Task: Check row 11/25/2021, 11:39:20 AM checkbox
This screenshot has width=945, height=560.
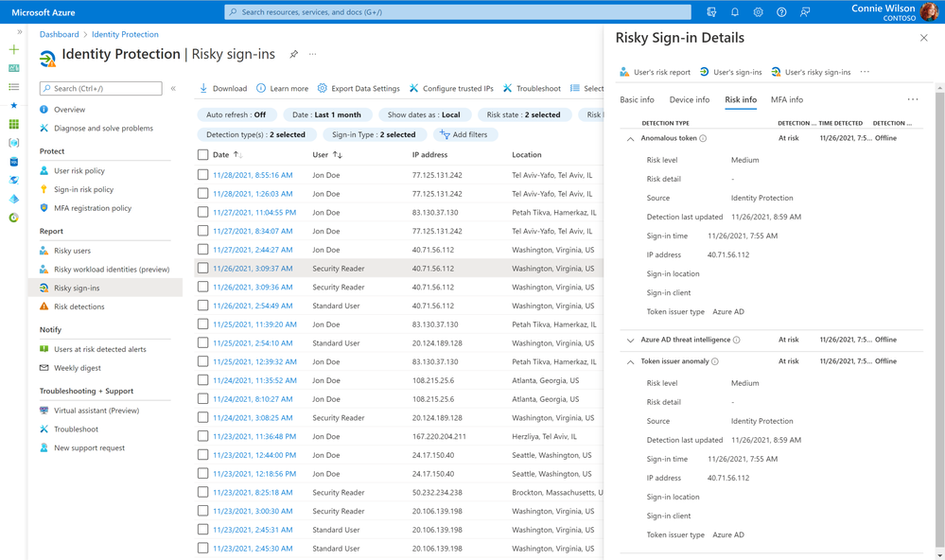Action: pyautogui.click(x=202, y=324)
